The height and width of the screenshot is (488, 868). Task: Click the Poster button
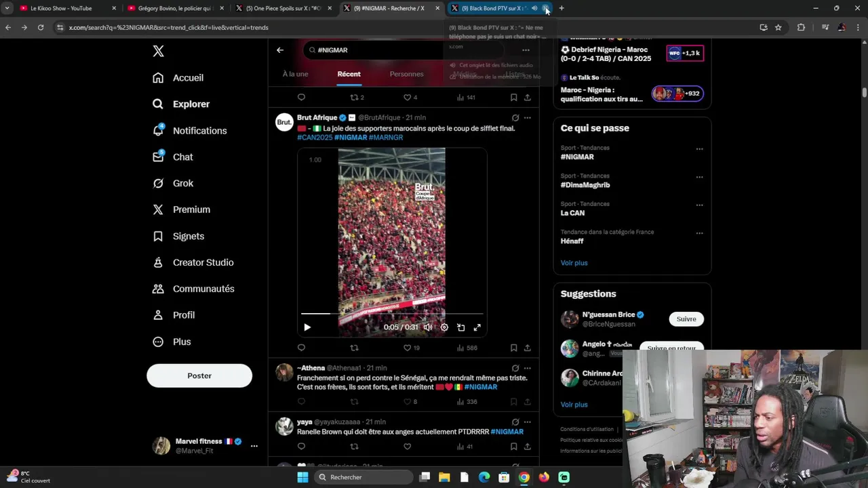pyautogui.click(x=199, y=375)
